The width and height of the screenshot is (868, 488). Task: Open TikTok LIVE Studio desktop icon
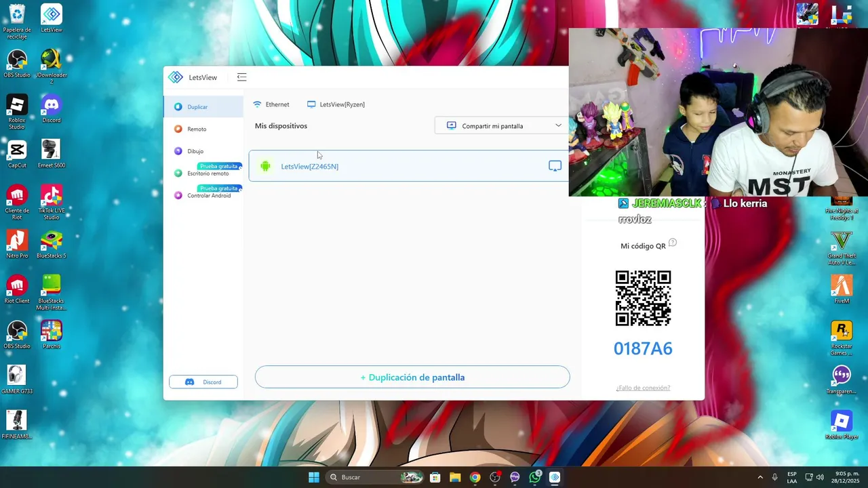tap(51, 202)
